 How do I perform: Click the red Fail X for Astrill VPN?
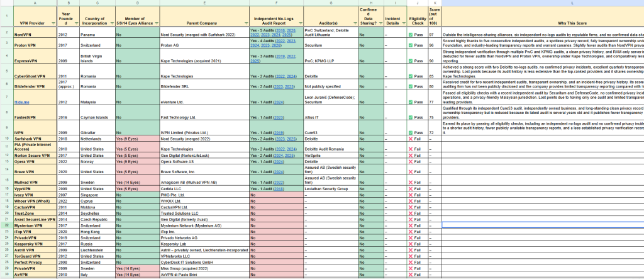[411, 250]
